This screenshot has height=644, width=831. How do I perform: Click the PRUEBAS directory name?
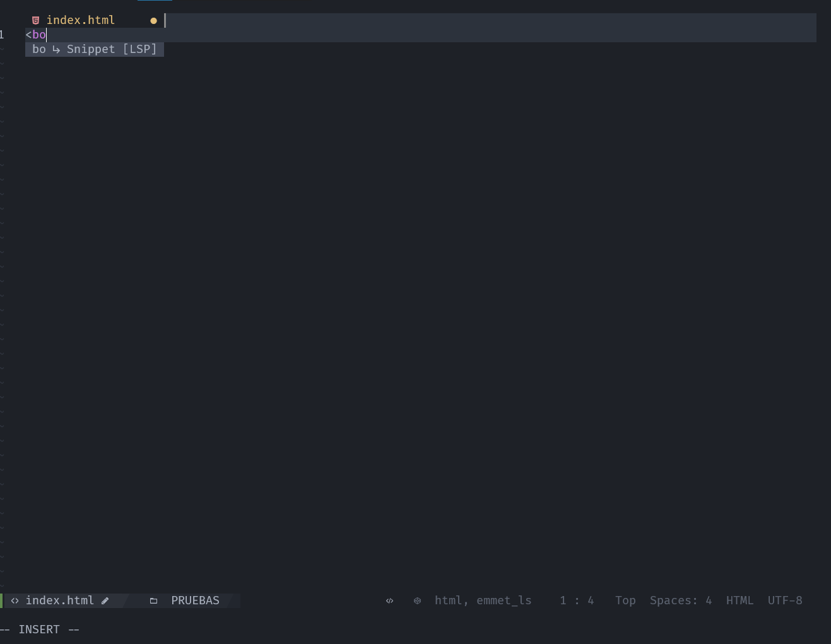tap(196, 600)
